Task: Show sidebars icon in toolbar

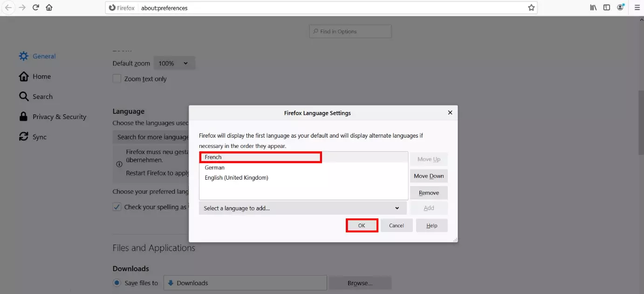Action: [606, 7]
